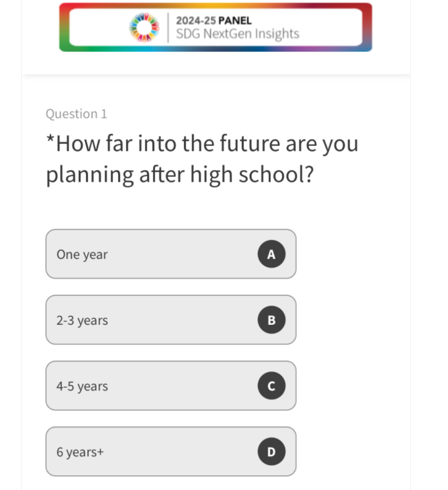This screenshot has height=490, width=448.
Task: Click the letter C badge
Action: (x=271, y=386)
